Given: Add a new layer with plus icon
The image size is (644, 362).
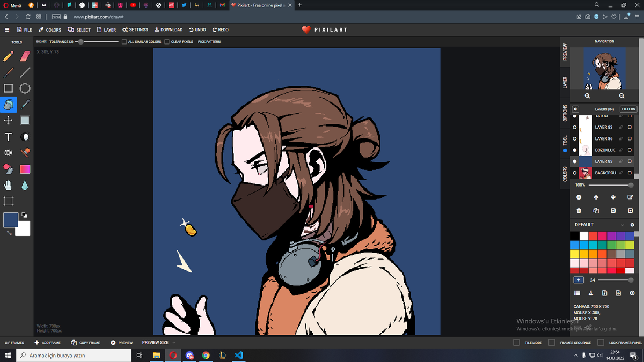Looking at the screenshot, I should coord(579,197).
